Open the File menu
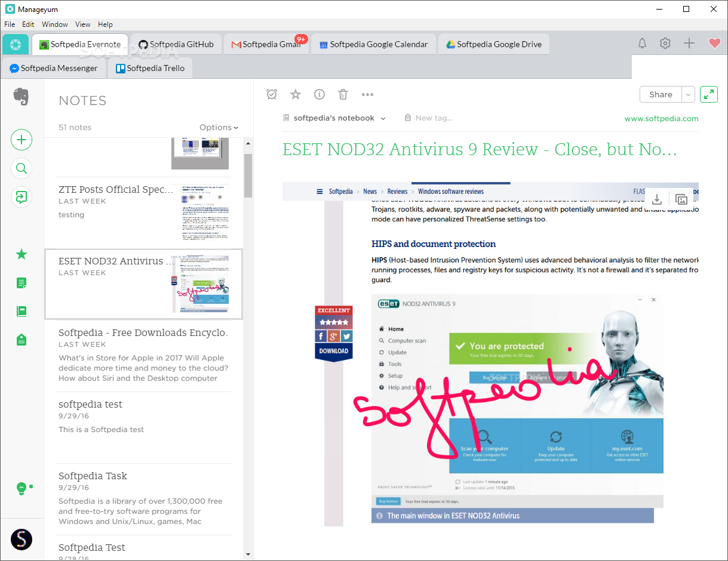728x561 pixels. click(x=10, y=24)
